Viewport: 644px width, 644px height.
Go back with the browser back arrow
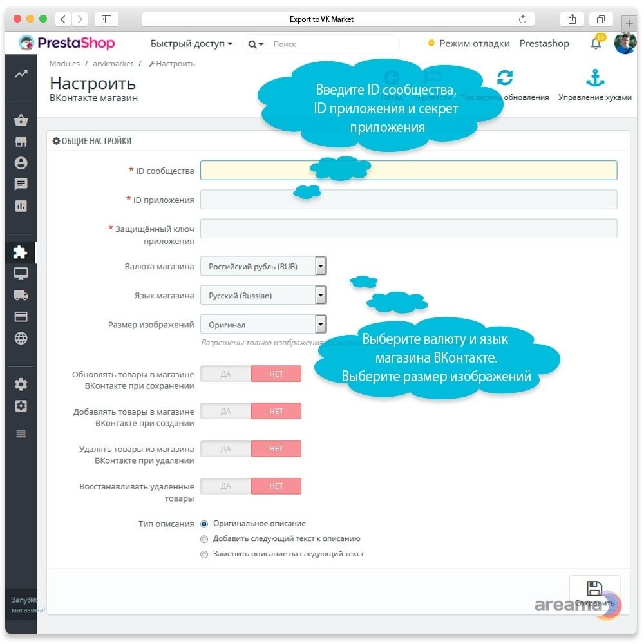(63, 19)
